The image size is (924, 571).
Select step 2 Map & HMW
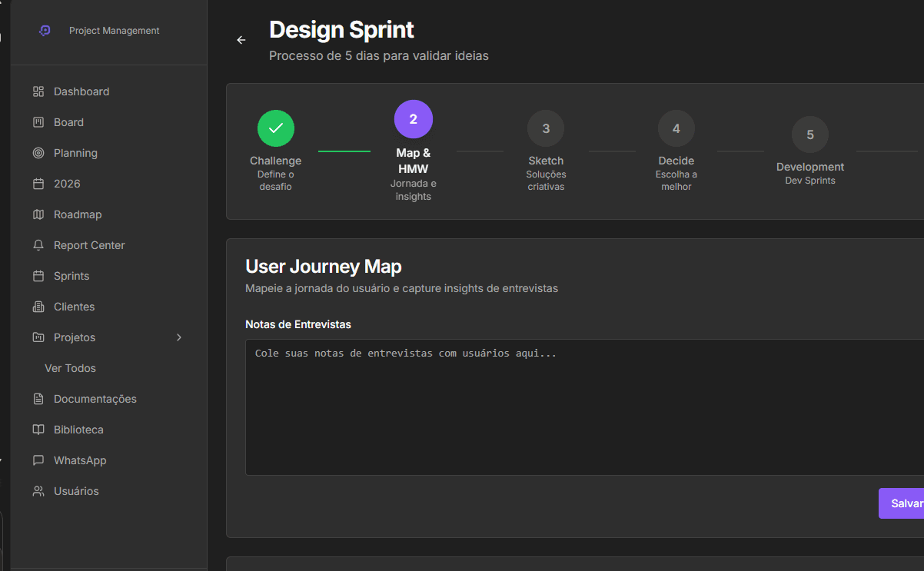click(414, 119)
